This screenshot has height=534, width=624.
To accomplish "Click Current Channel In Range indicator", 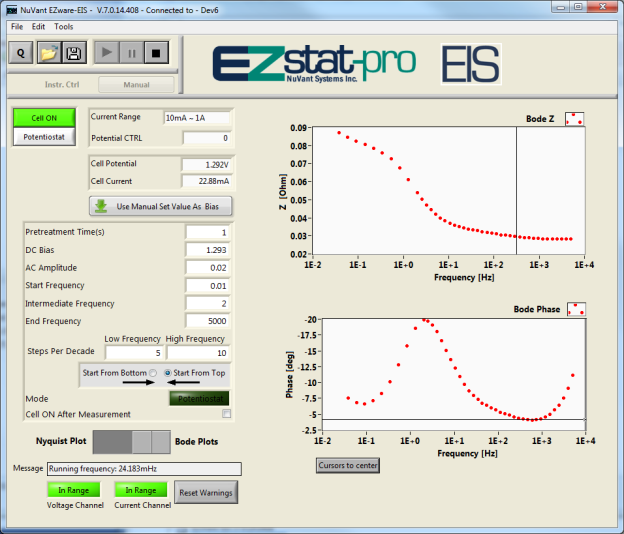I will [x=141, y=490].
